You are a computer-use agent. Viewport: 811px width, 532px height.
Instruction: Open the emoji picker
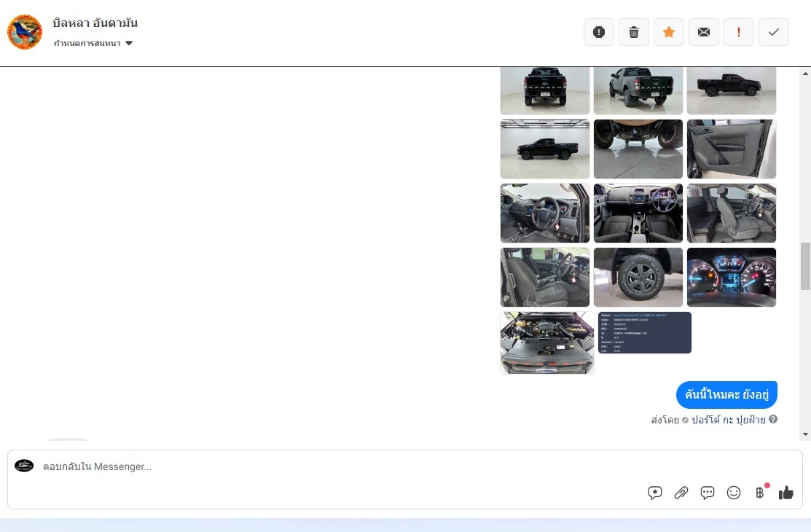click(x=734, y=493)
